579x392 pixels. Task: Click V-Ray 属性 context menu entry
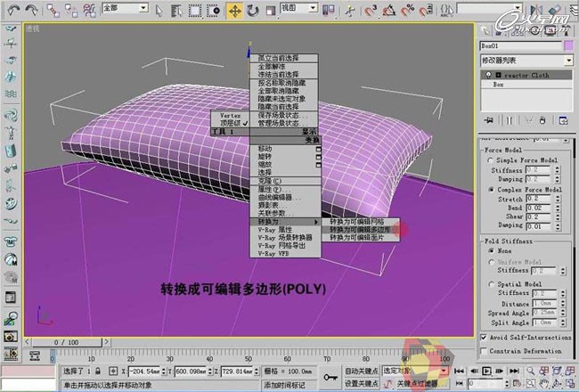pos(275,230)
